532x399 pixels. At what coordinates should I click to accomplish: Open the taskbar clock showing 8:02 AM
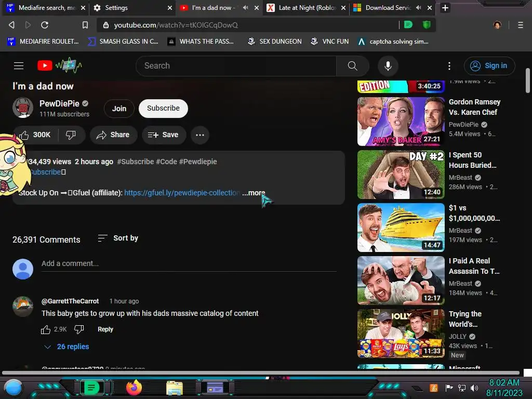504,388
